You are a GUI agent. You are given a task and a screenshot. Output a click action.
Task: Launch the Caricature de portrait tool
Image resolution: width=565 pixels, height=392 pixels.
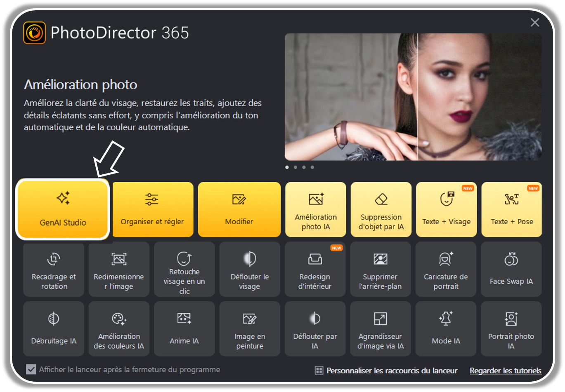[x=446, y=269]
